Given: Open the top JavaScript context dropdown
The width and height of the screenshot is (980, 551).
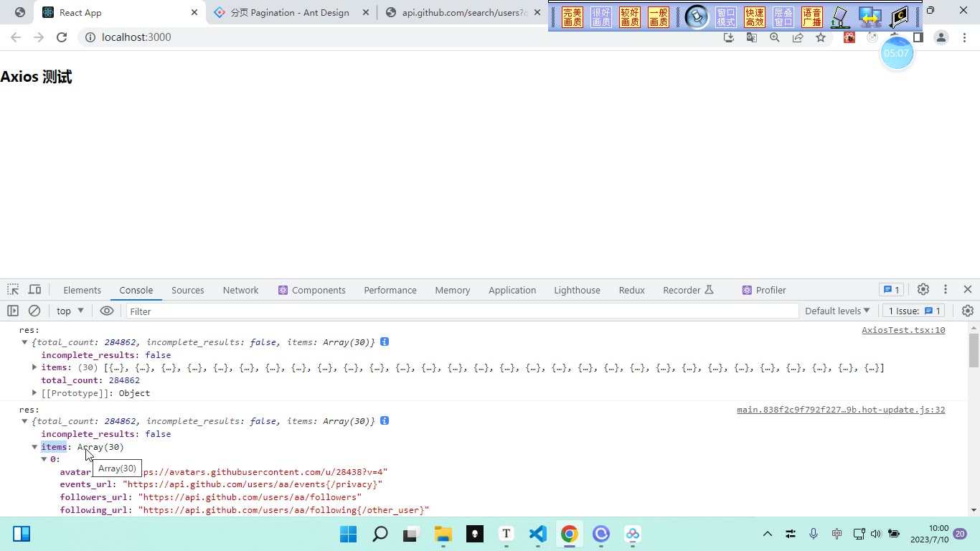Looking at the screenshot, I should coord(70,311).
